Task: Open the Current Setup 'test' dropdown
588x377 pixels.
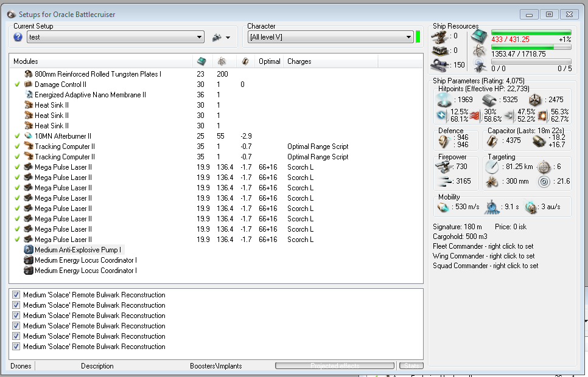Action: pyautogui.click(x=116, y=37)
